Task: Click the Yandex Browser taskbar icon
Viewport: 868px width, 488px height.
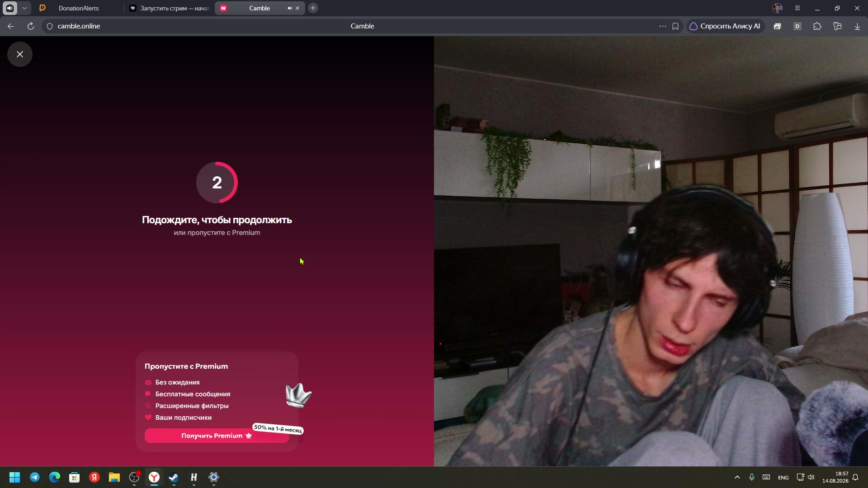Action: pyautogui.click(x=154, y=477)
